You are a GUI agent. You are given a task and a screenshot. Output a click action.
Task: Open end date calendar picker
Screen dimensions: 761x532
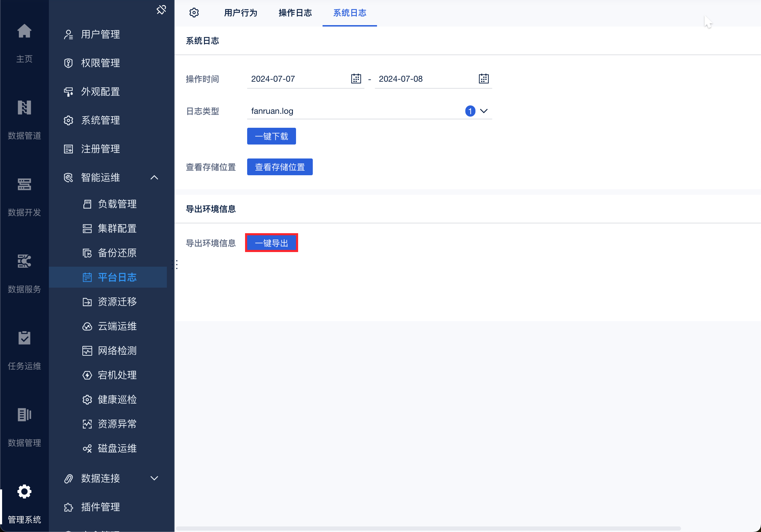tap(483, 79)
